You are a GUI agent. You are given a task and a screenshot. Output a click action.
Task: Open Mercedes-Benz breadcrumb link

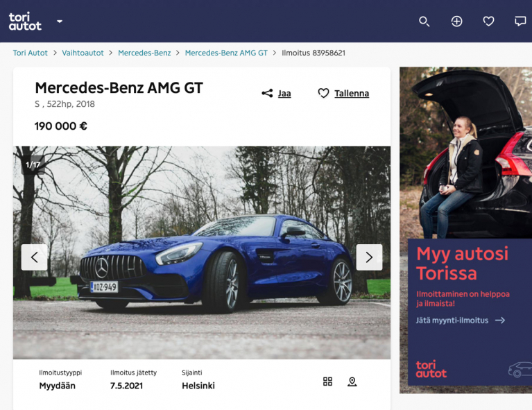click(x=144, y=53)
